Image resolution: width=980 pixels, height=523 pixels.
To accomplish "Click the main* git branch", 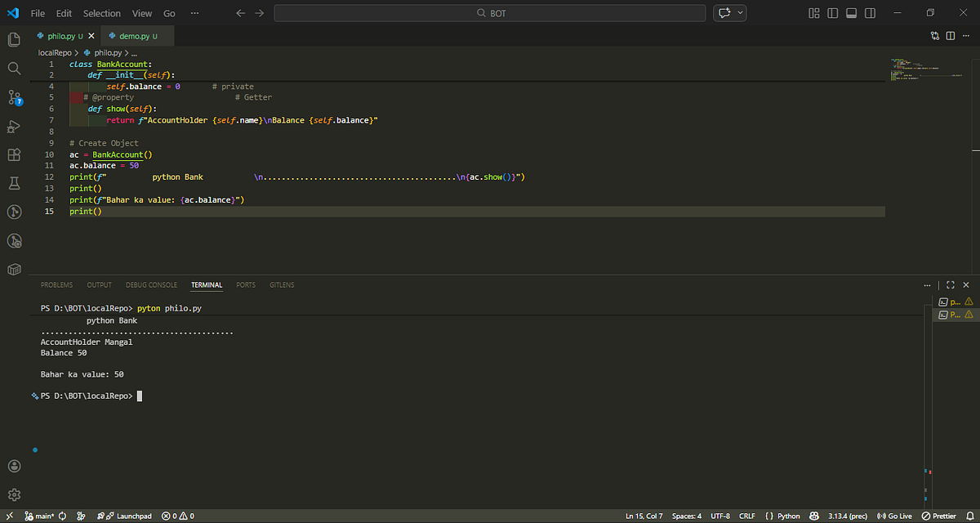I will click(38, 516).
